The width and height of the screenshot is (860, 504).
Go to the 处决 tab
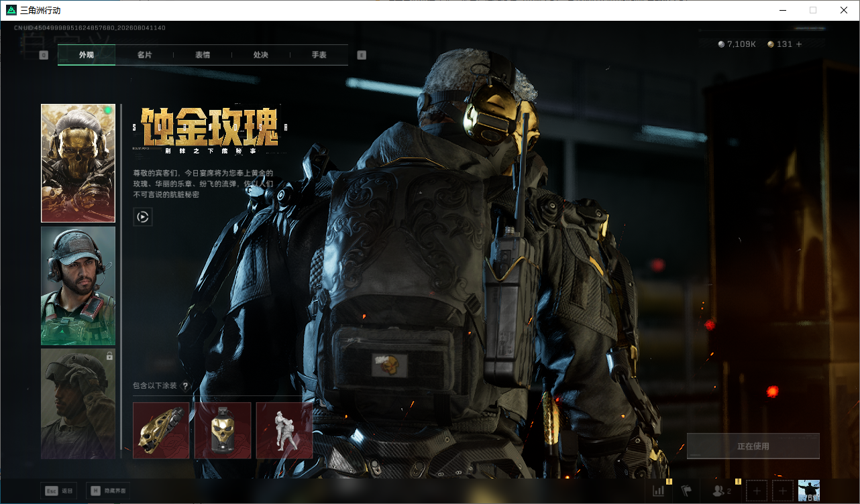[261, 55]
